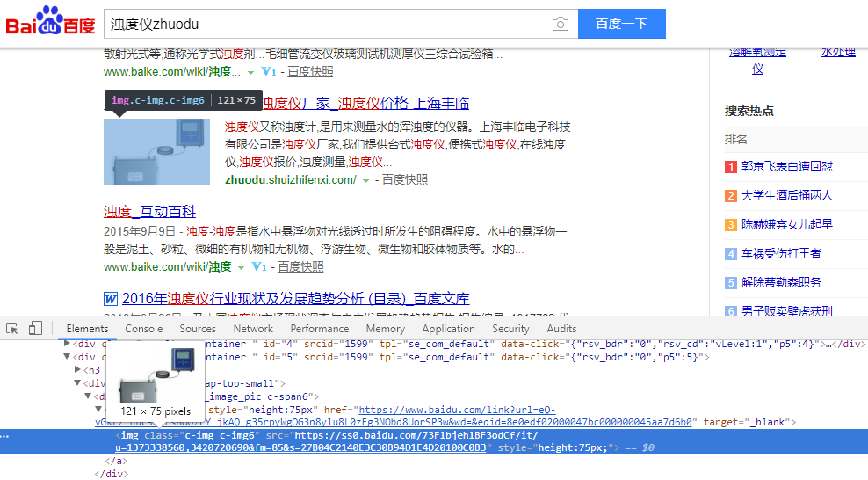Expand the h3 node in the DOM tree
This screenshot has width=868, height=480.
click(x=78, y=370)
